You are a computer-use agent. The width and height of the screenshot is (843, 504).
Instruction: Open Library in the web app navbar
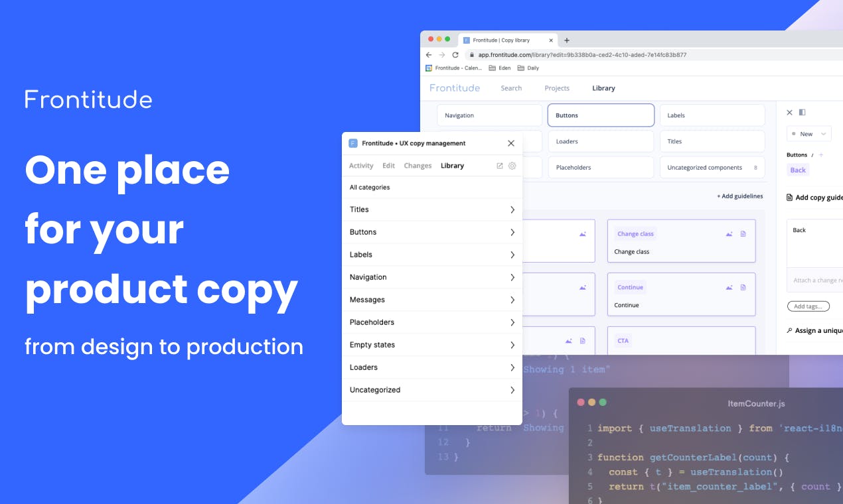pos(603,88)
